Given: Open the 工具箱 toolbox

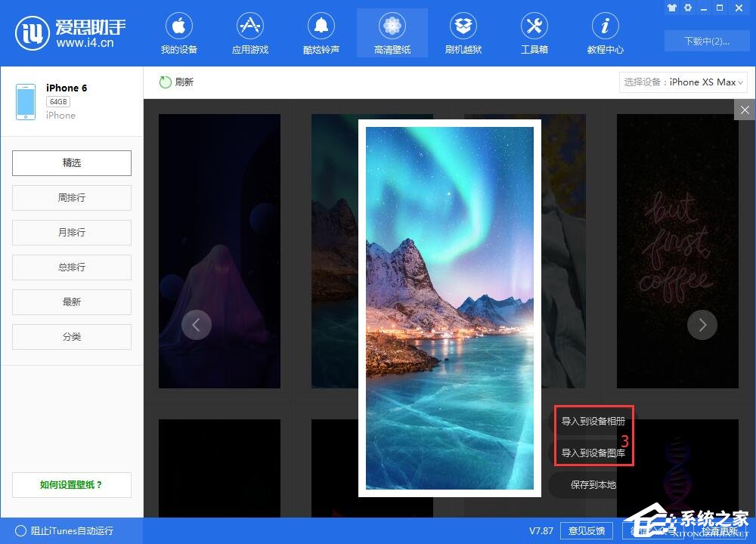Looking at the screenshot, I should 534,34.
